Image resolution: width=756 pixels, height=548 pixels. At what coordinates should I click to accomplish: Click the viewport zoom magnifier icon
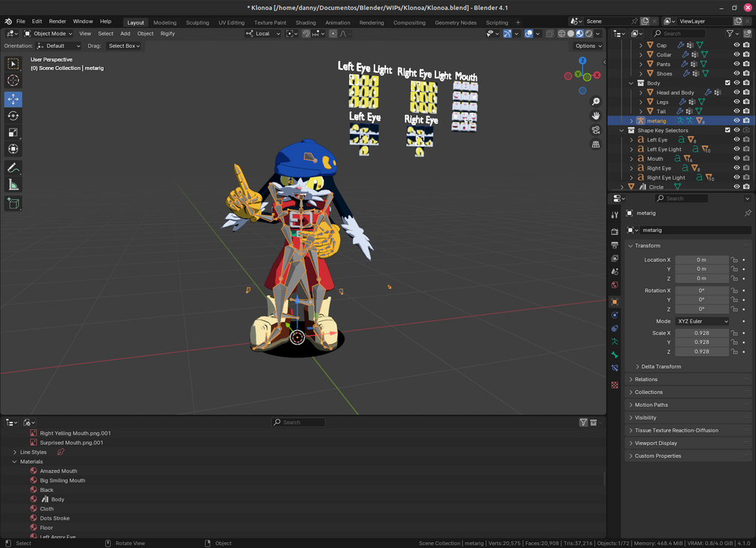point(596,101)
